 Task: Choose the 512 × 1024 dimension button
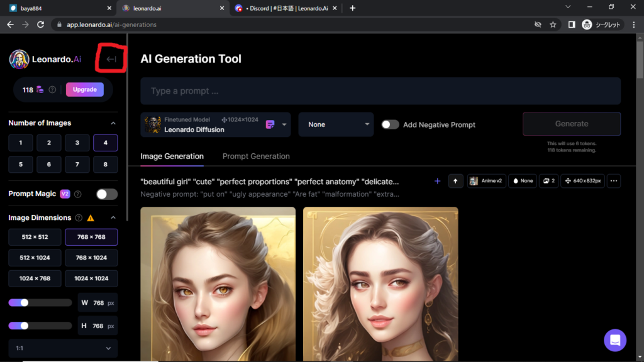[x=35, y=258]
